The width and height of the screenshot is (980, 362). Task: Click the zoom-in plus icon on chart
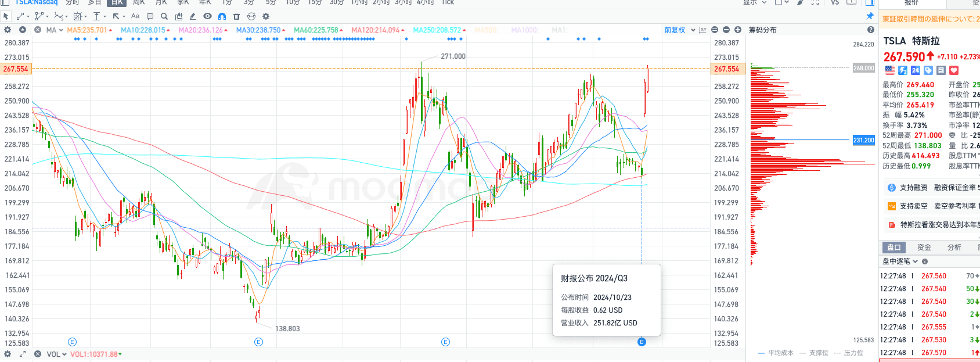click(738, 30)
